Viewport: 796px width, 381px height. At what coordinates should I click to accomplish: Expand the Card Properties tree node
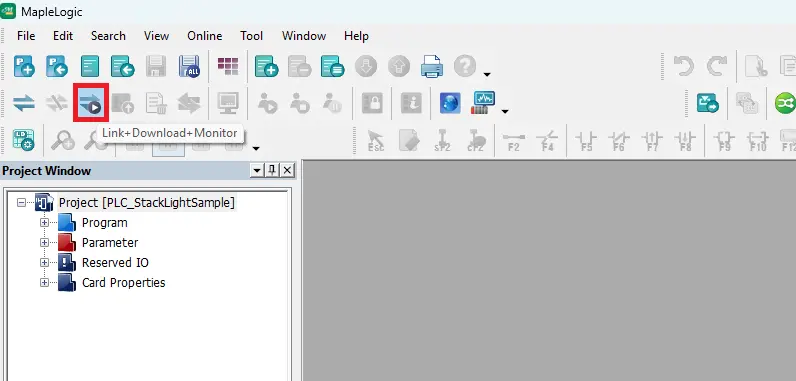coord(45,283)
